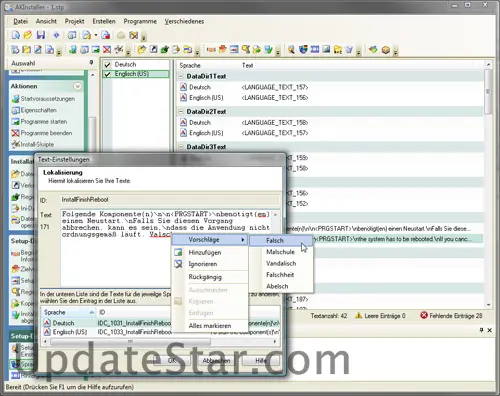Image resolution: width=500 pixels, height=396 pixels.
Task: Select the Deutsch IDC_1031 dialog row
Action: 161,323
